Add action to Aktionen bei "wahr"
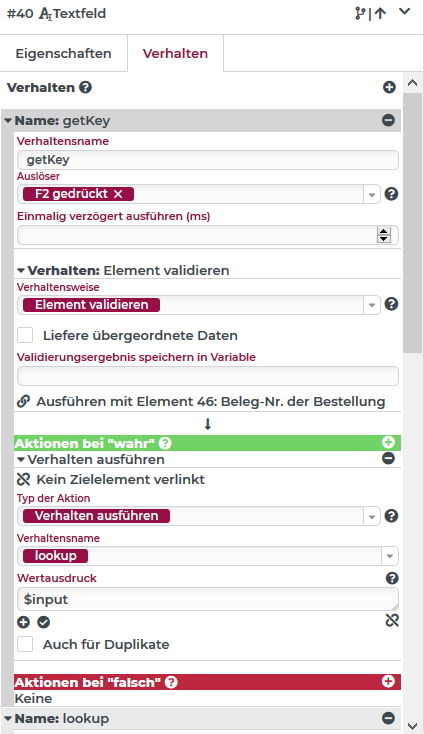 [x=388, y=442]
